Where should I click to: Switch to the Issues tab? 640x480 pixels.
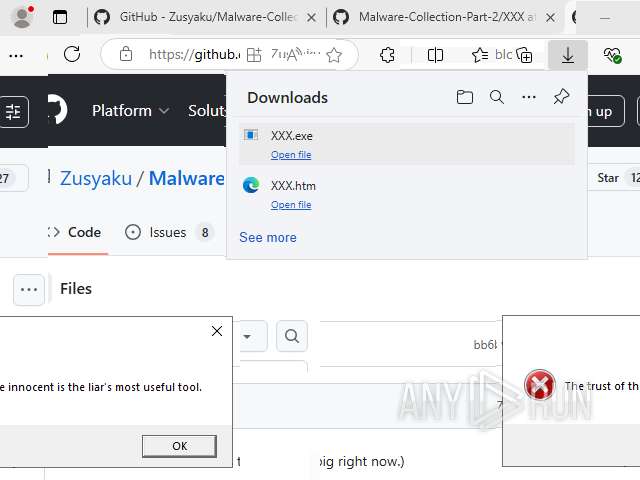tap(169, 232)
